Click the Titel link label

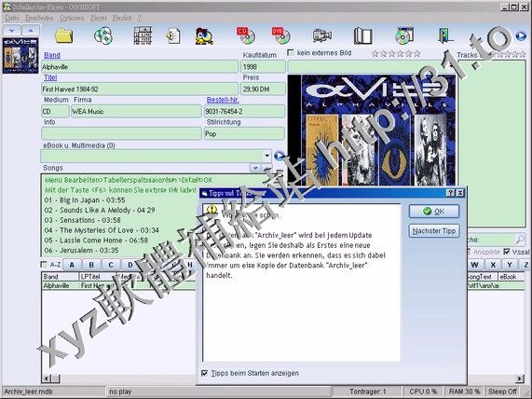pyautogui.click(x=50, y=77)
